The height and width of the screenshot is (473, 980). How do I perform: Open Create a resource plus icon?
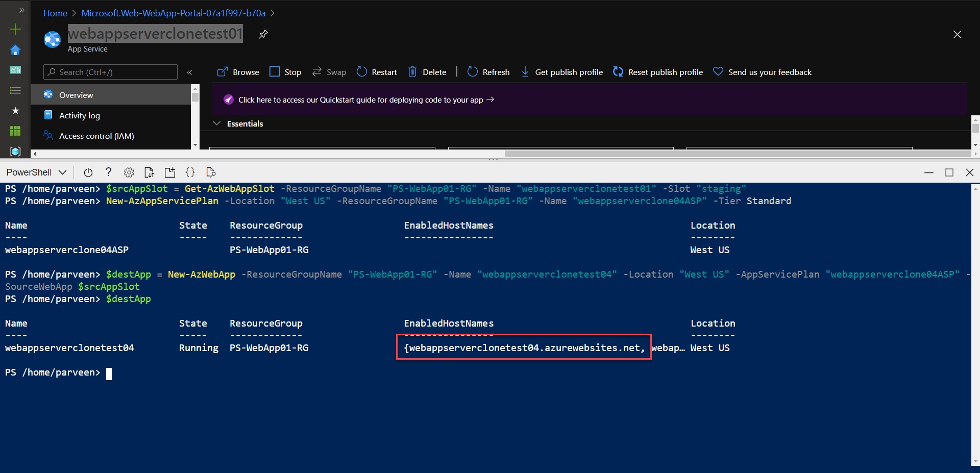pos(15,29)
